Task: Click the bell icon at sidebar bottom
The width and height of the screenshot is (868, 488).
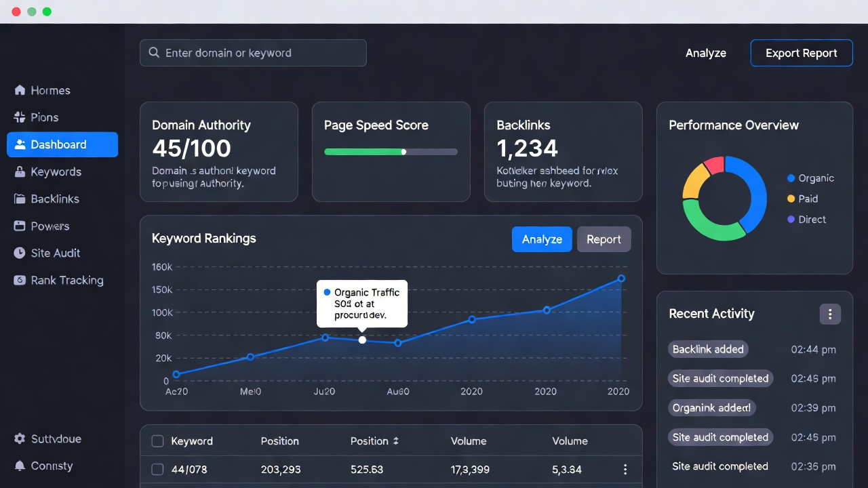Action: (20, 466)
